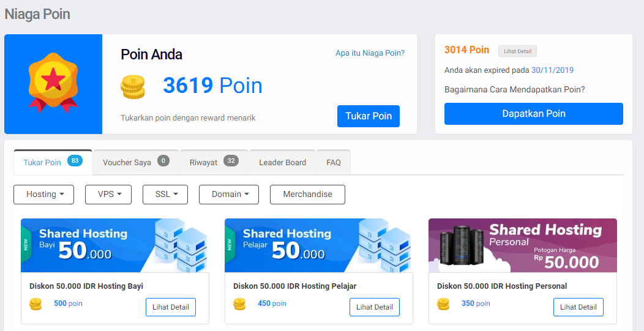Click the 3619 Poin balance text
Viewport: 644px width, 331px height.
(213, 86)
